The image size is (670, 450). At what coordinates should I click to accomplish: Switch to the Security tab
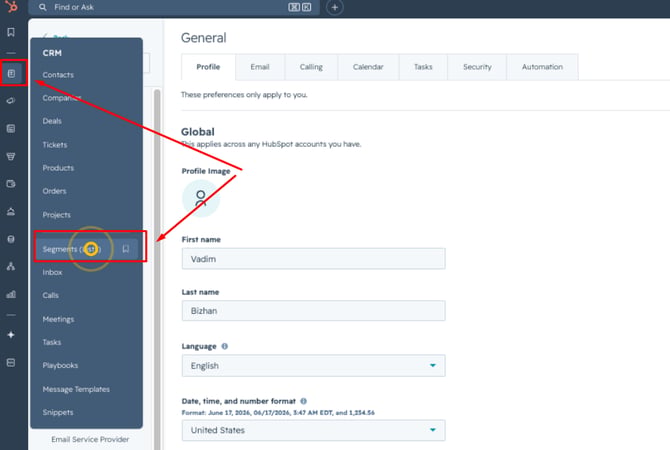click(x=477, y=67)
